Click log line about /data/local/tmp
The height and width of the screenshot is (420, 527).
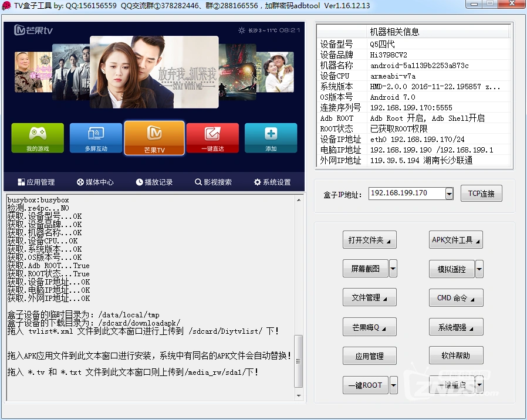83,315
